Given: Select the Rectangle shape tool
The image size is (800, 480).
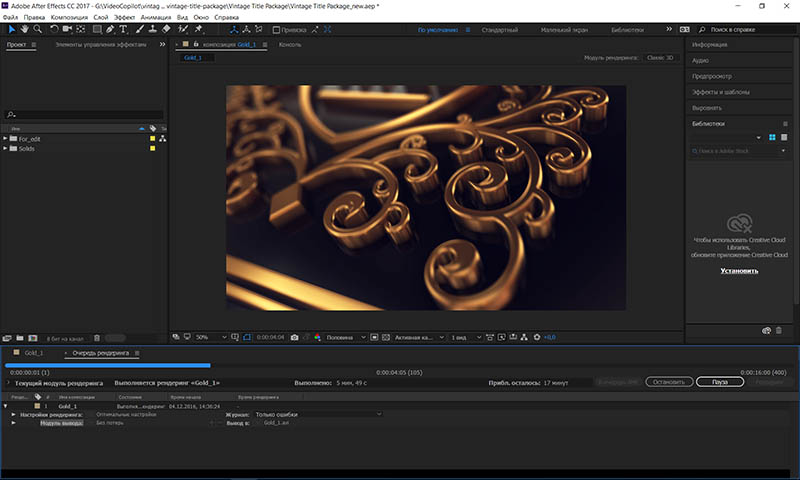Looking at the screenshot, I should (x=97, y=30).
